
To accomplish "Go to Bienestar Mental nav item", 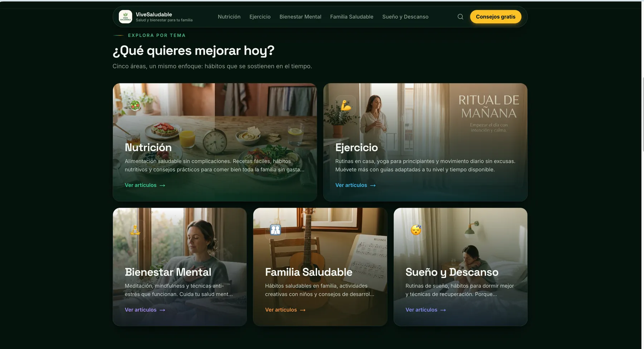I will [300, 17].
